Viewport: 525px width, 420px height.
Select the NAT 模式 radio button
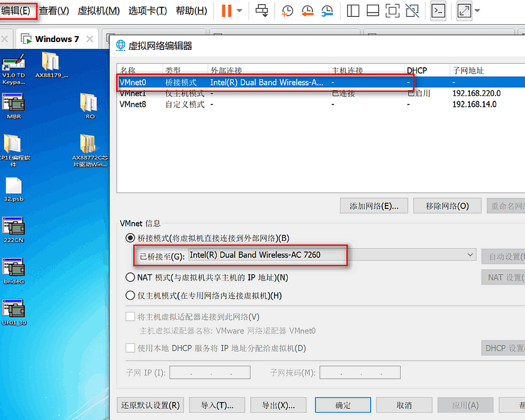click(130, 277)
